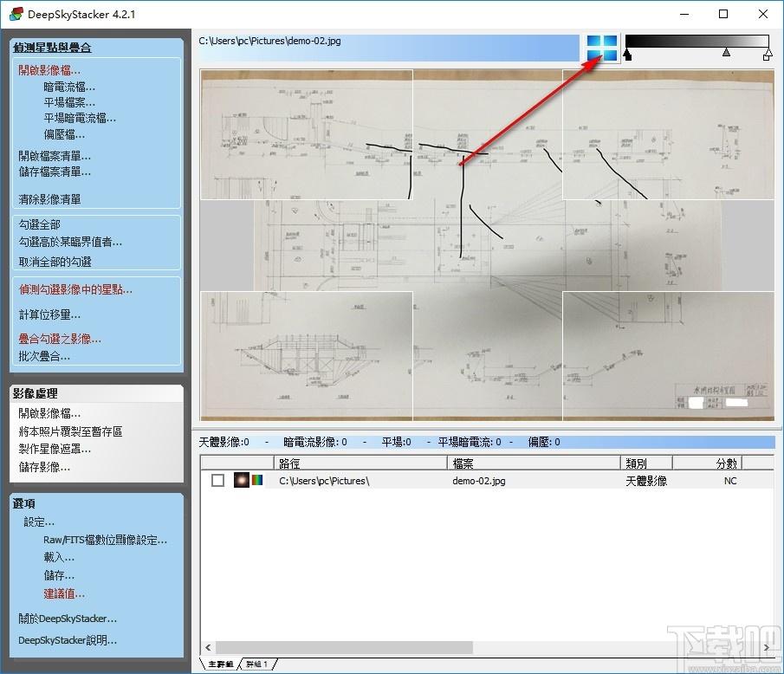Click the 影像處理 section header
784x674 pixels.
tap(35, 393)
